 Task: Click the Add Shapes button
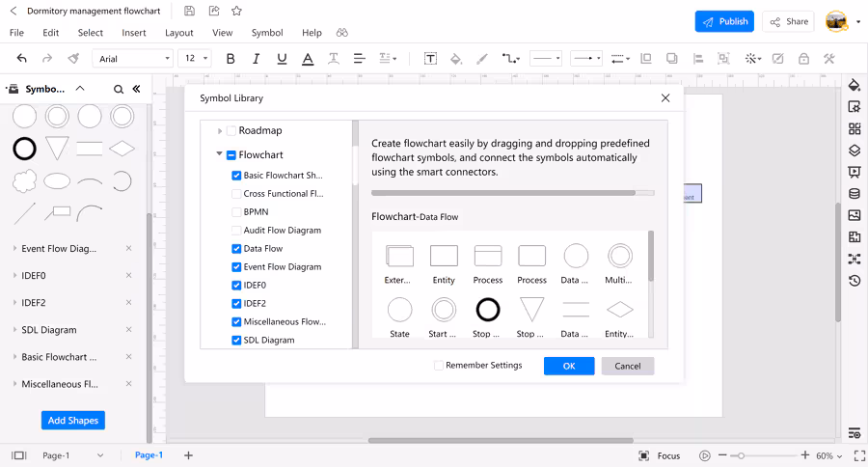(x=73, y=420)
